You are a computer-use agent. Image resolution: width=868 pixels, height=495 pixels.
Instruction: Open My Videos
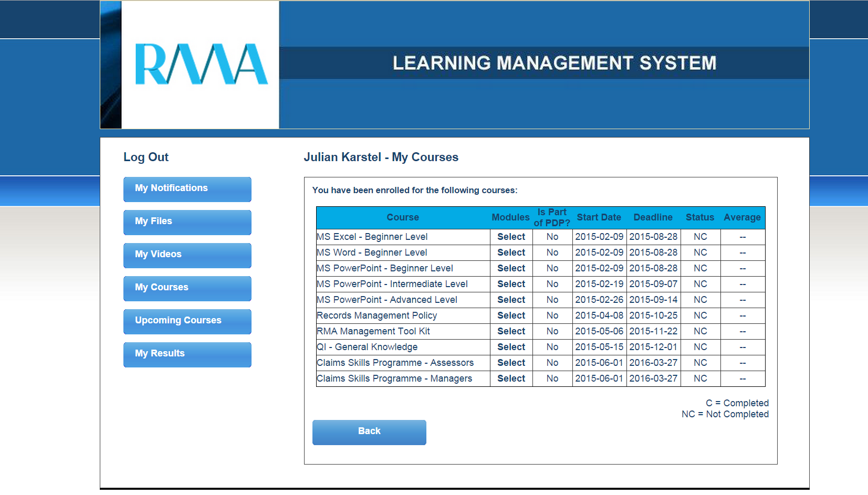[x=187, y=255]
